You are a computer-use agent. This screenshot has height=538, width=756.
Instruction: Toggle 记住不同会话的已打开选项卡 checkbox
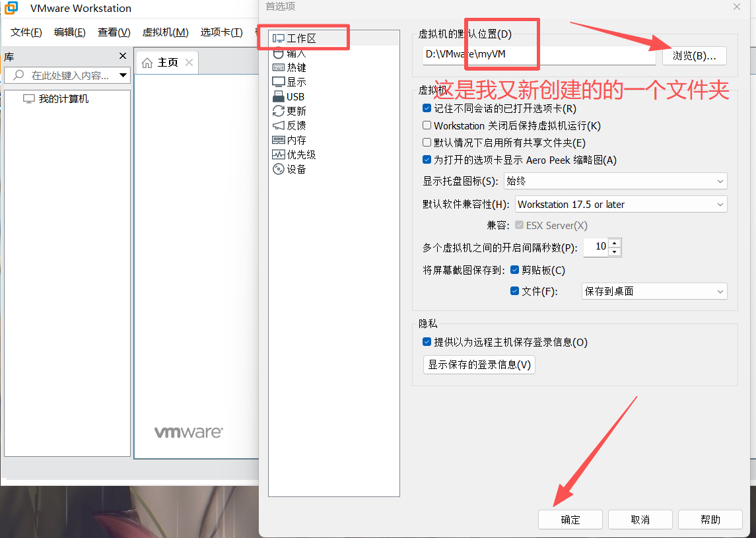click(x=427, y=108)
